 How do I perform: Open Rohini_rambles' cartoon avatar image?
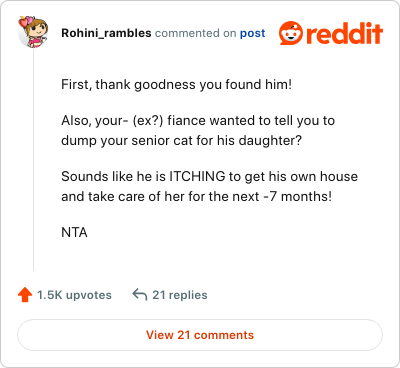click(33, 32)
